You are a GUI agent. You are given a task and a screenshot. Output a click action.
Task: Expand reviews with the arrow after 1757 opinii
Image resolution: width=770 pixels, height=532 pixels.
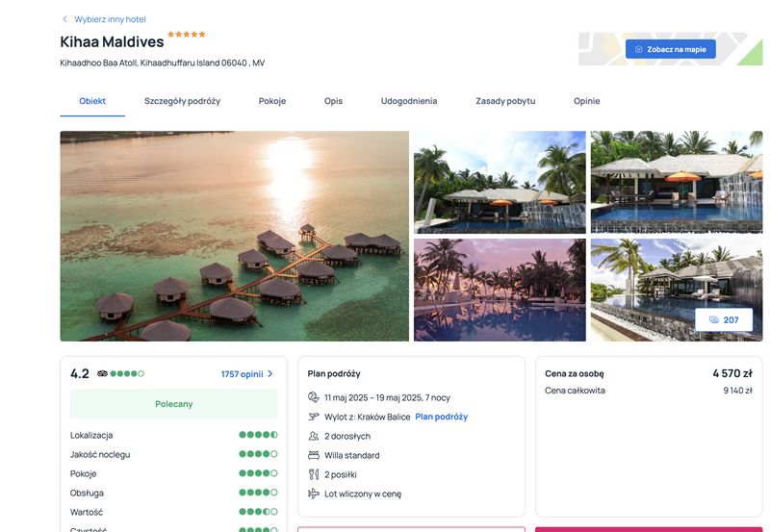point(270,374)
